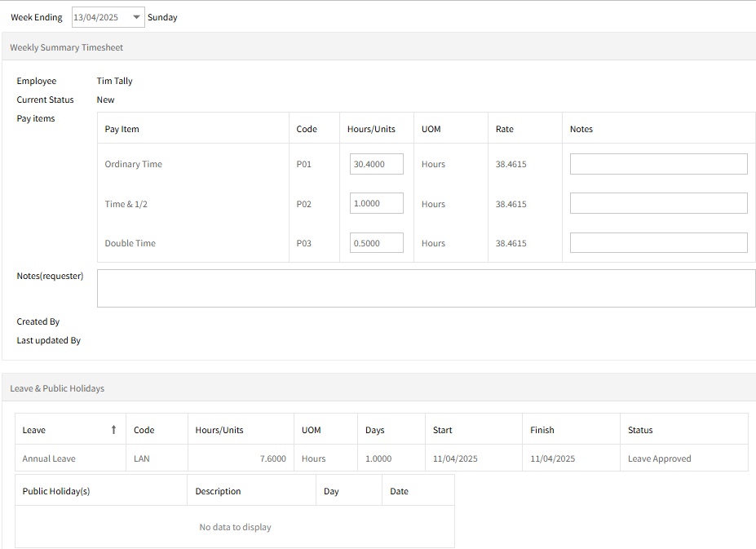This screenshot has height=549, width=756.
Task: Open the Week Ending date dropdown arrow
Action: (136, 17)
